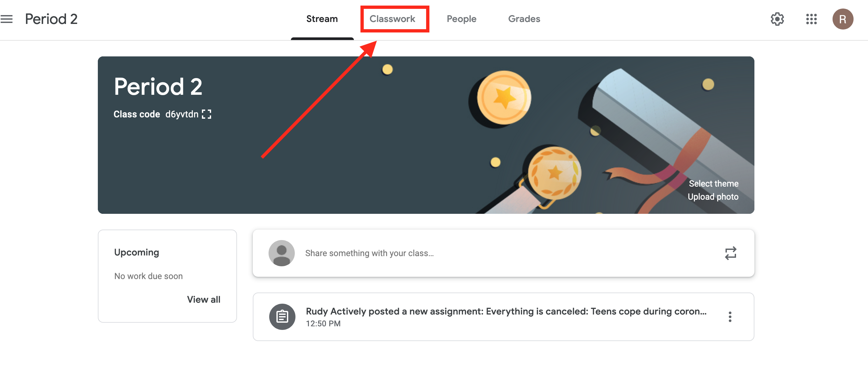Click the gray user profile picture
The width and height of the screenshot is (868, 385).
pos(281,253)
